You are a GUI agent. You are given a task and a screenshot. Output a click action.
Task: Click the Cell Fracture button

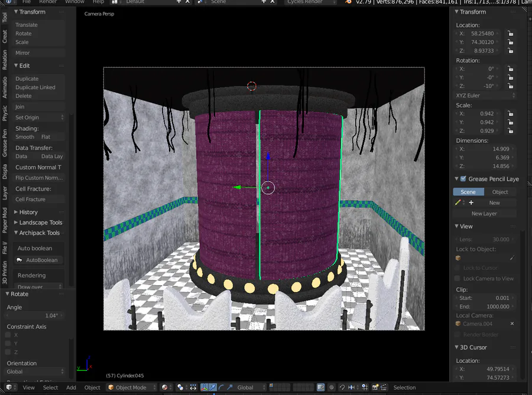pyautogui.click(x=39, y=199)
